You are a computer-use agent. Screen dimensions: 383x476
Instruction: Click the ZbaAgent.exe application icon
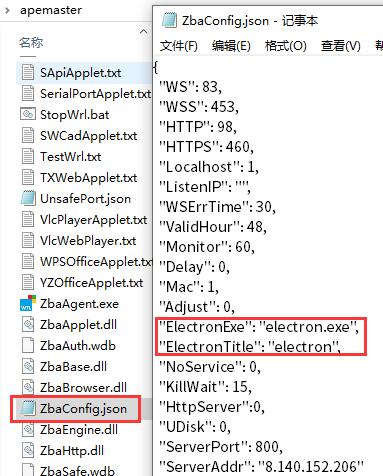28,303
